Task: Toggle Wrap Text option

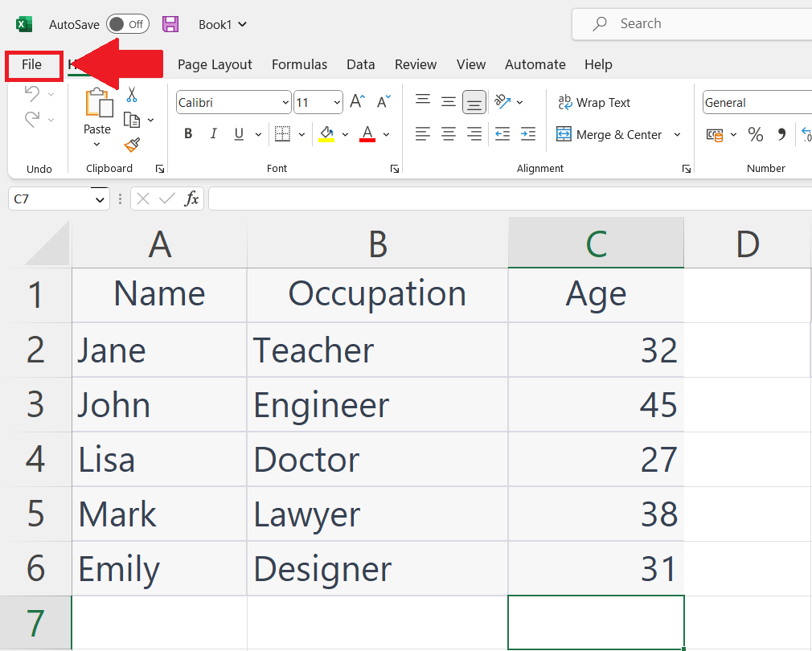Action: [594, 102]
